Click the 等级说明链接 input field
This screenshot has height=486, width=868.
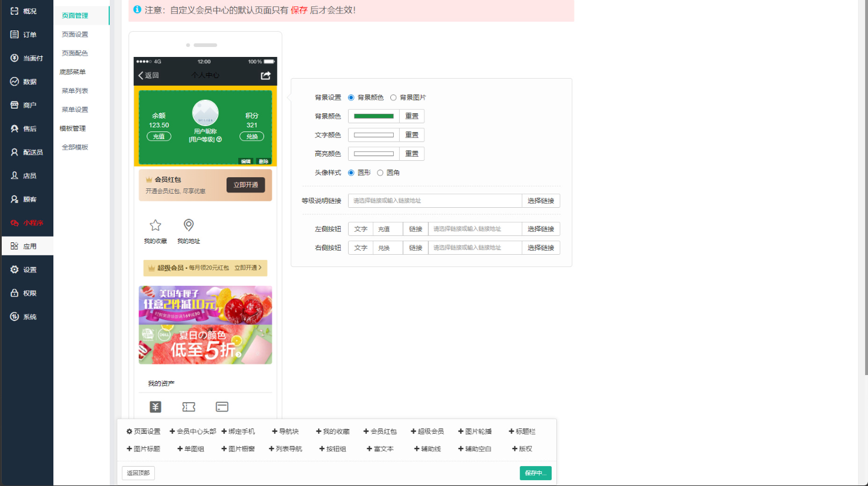(434, 201)
